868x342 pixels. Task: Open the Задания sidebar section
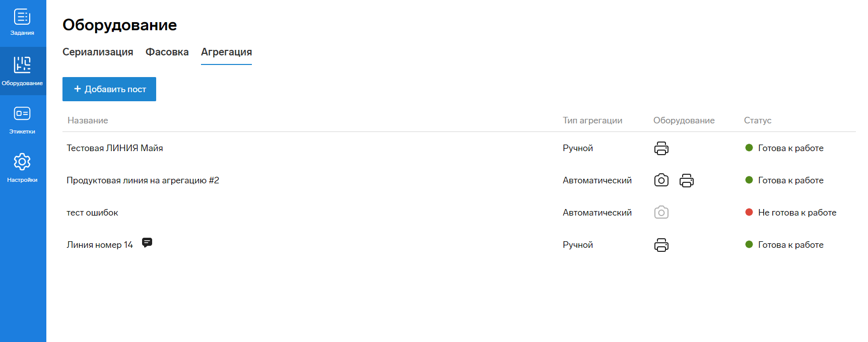[x=22, y=23]
